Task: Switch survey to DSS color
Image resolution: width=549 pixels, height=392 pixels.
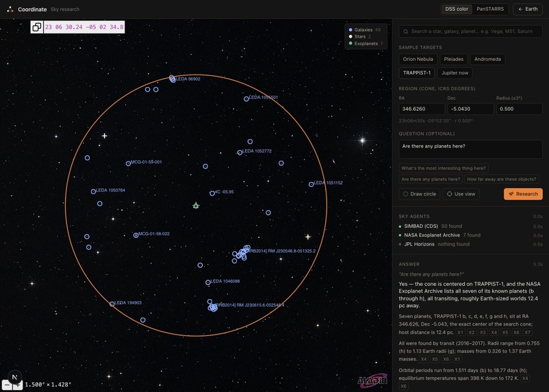Action: point(457,9)
